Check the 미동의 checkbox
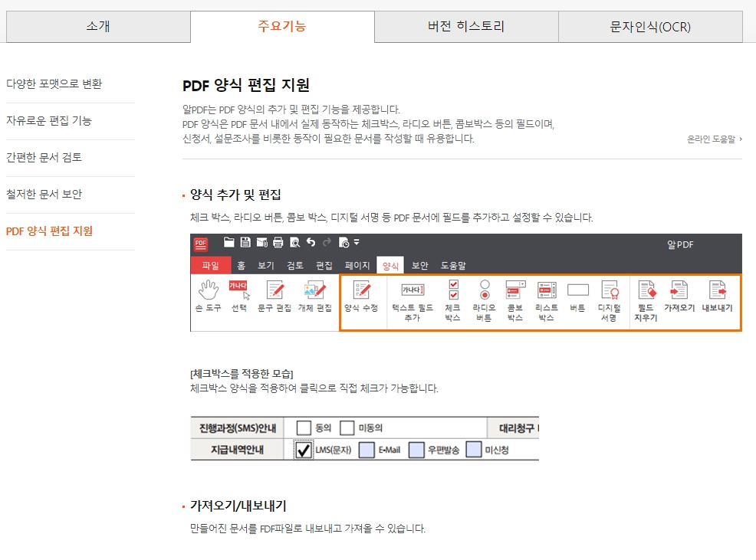 (347, 428)
